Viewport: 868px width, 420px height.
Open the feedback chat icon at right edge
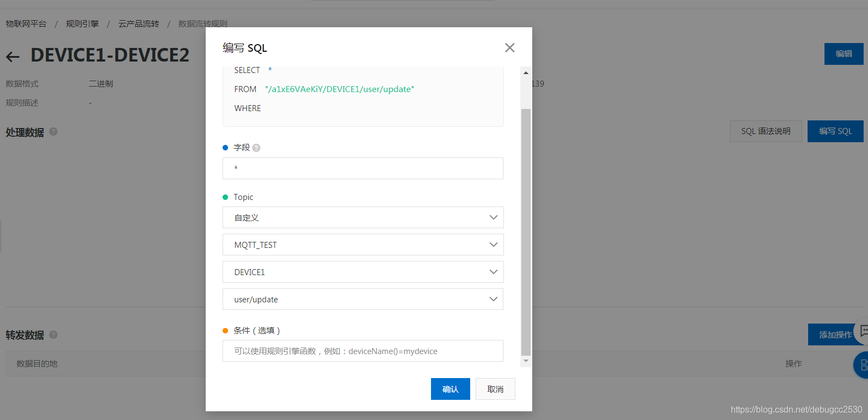(862, 331)
